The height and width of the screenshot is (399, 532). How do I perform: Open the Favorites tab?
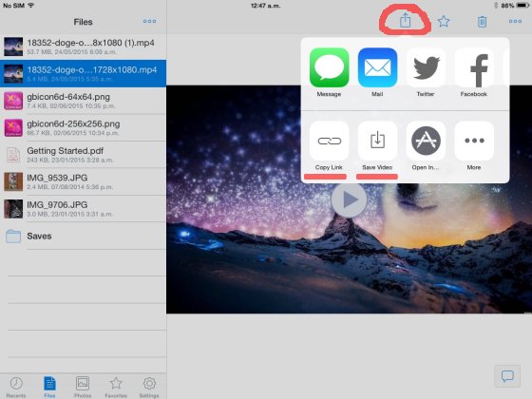tap(116, 387)
